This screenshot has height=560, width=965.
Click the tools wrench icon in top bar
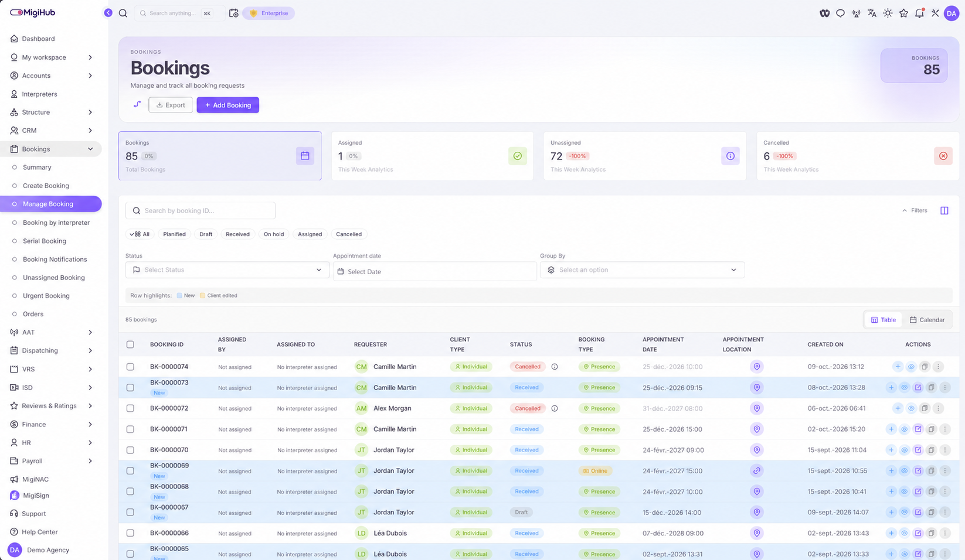[935, 13]
